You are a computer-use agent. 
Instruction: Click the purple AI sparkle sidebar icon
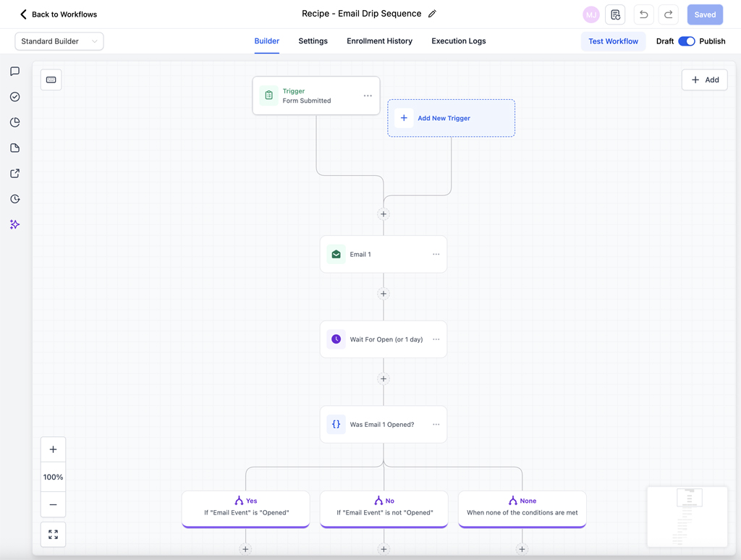click(x=14, y=224)
